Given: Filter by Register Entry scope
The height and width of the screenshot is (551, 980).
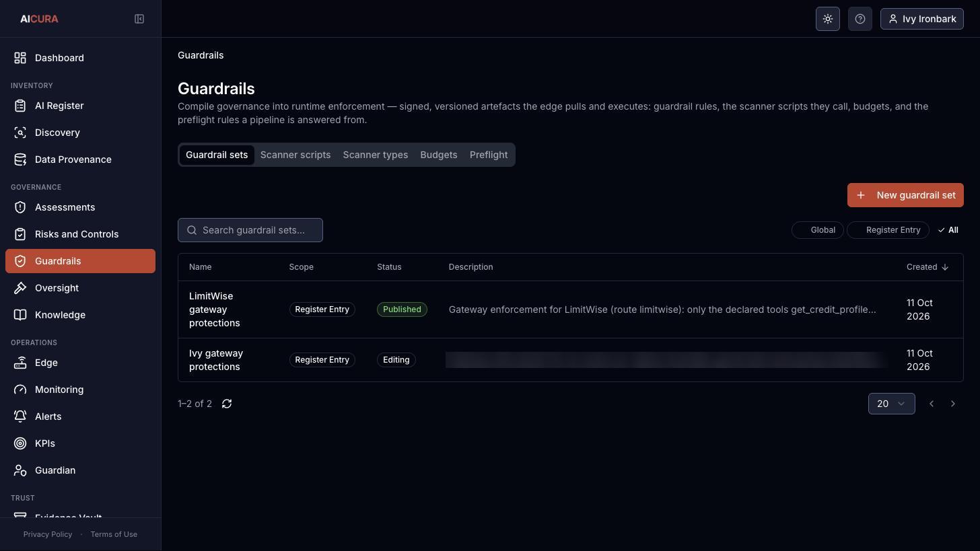Looking at the screenshot, I should [888, 230].
